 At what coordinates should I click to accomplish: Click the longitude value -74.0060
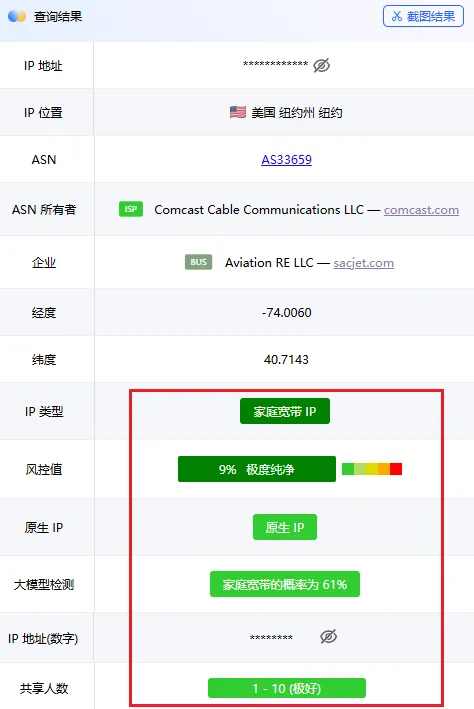[x=287, y=312]
